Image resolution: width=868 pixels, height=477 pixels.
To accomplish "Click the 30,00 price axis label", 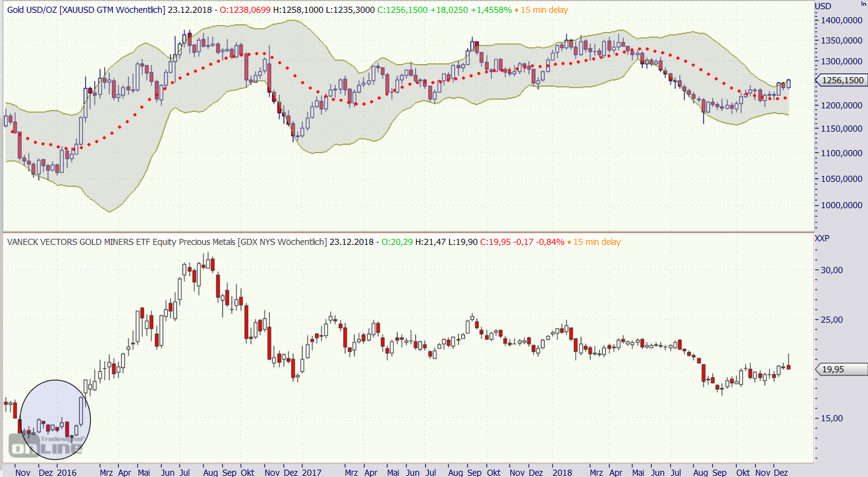I will coord(833,269).
